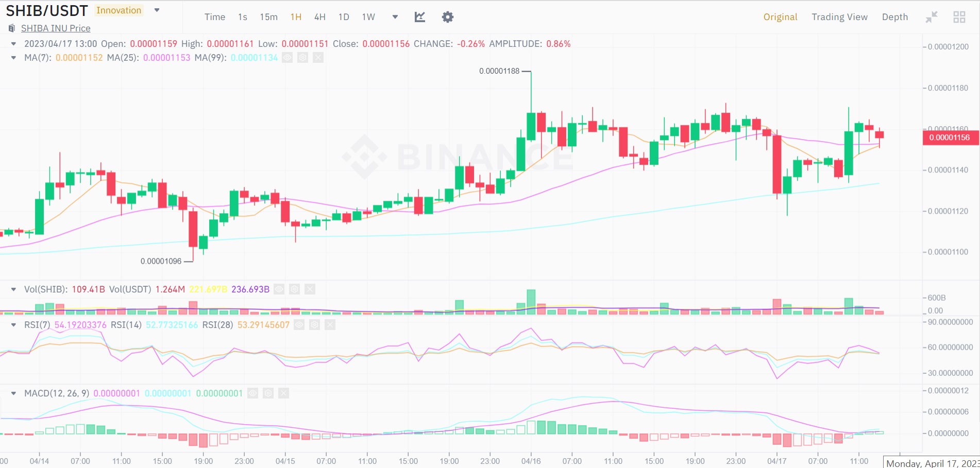The image size is (980, 468).
Task: Click the low marker 0.00001096 on chart
Action: 161,261
